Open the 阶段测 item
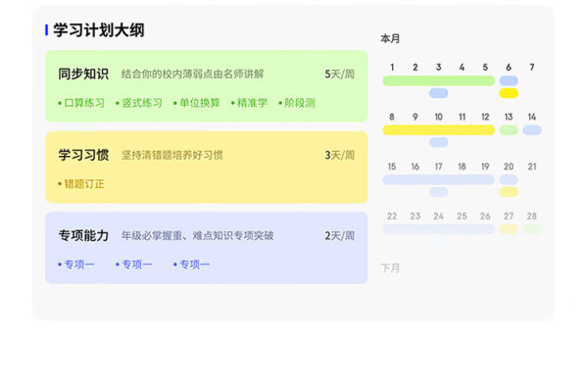Image resolution: width=588 pixels, height=390 pixels. coord(297,103)
